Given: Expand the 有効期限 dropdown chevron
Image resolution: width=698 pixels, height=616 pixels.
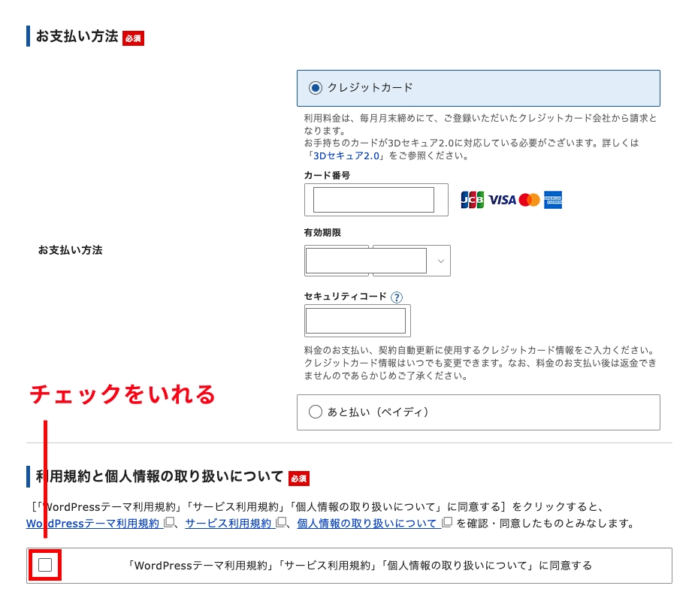Looking at the screenshot, I should tap(440, 261).
